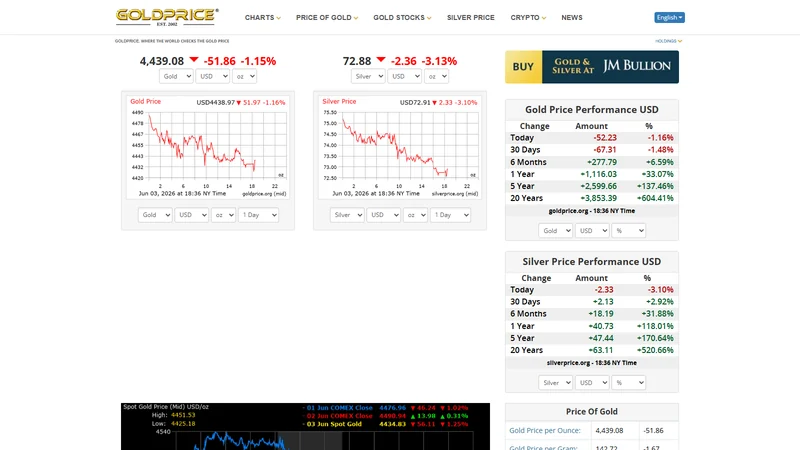
Task: Open % dropdown in Gold Price Performance panel
Action: point(629,231)
